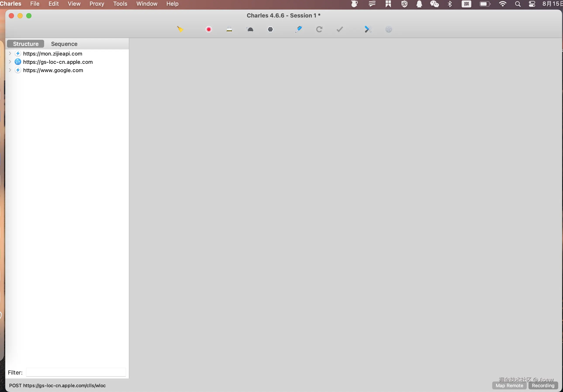Click the Compose pen icon
This screenshot has height=392, width=563.
(298, 29)
